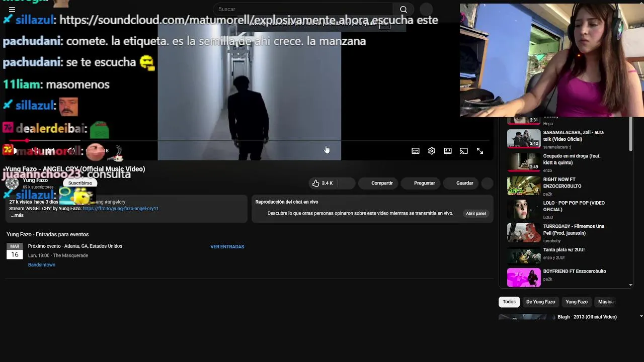Open Yung Fazo channel avatar
Viewport: 644px width, 362px height.
(12, 184)
